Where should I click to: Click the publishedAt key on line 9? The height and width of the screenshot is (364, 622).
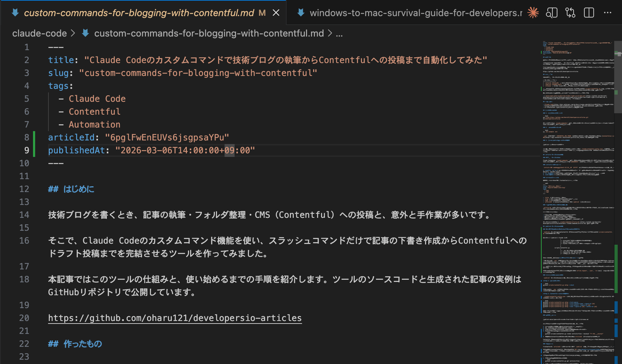pos(76,150)
